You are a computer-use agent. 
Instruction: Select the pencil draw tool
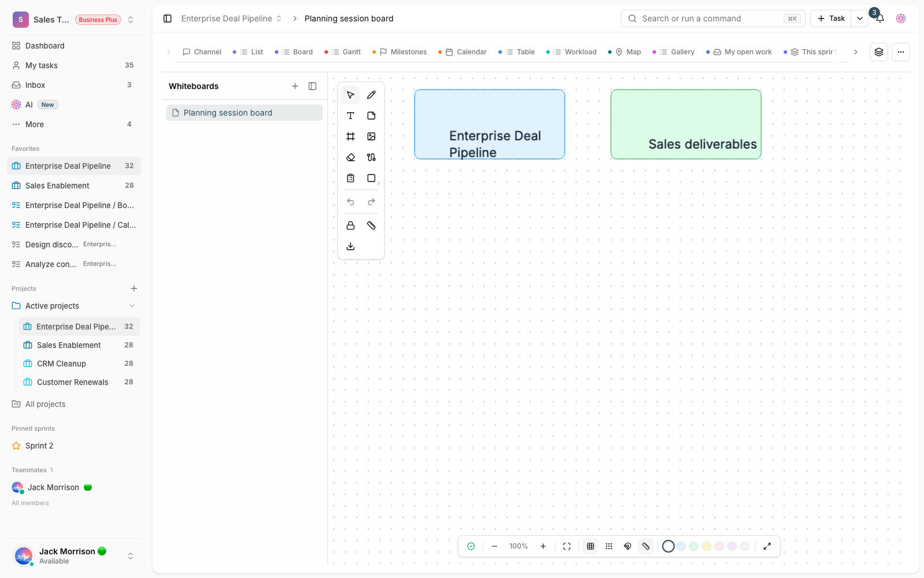371,95
